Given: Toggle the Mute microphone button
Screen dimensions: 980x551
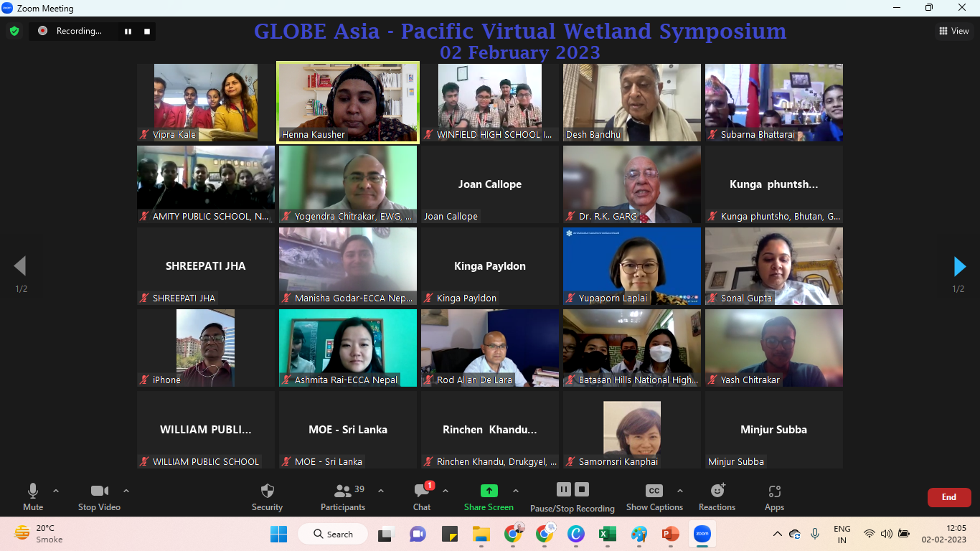Looking at the screenshot, I should pyautogui.click(x=33, y=491).
